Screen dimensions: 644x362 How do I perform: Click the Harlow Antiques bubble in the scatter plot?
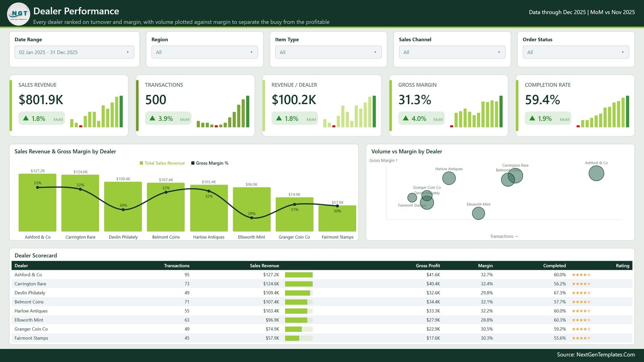[x=449, y=178]
